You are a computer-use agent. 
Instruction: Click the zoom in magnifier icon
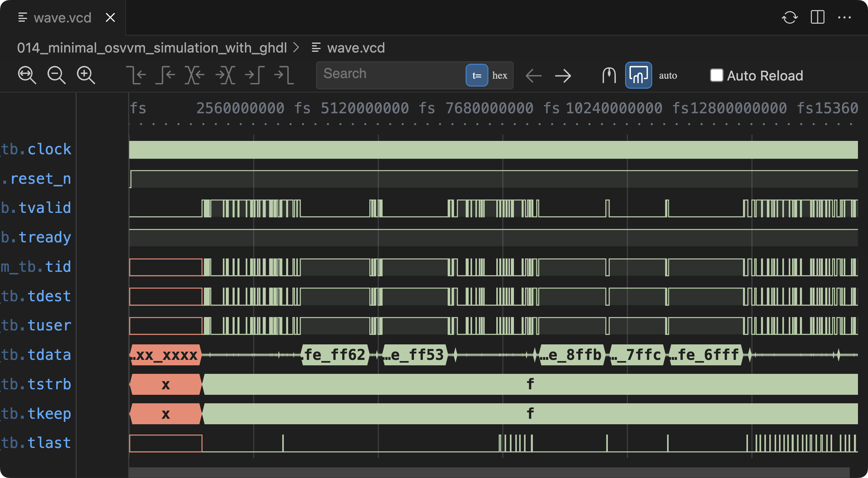[86, 75]
